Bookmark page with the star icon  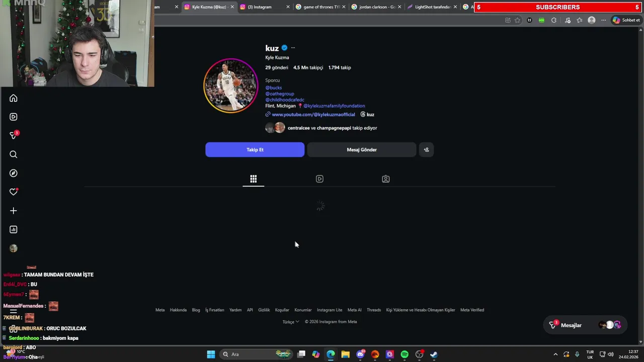517,20
